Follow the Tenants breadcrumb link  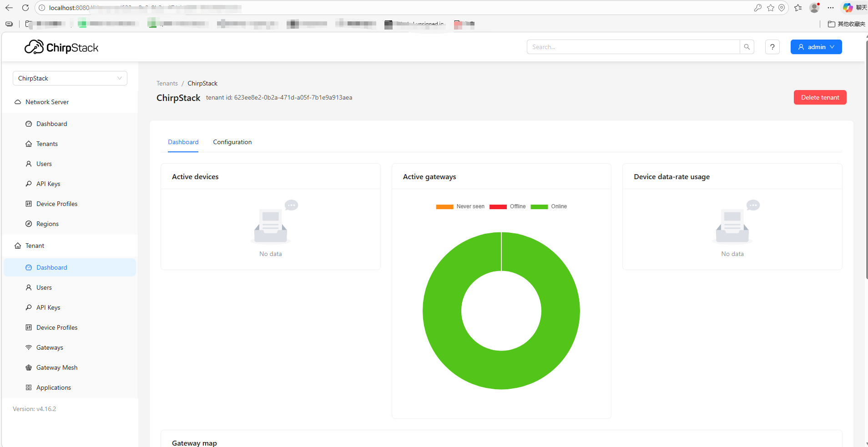pos(167,83)
